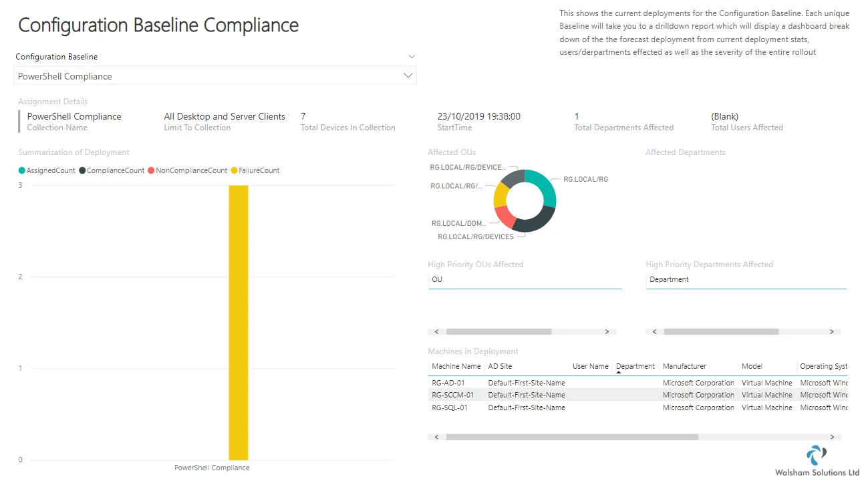
Task: Click the Manufacturer column header
Action: [x=684, y=366]
